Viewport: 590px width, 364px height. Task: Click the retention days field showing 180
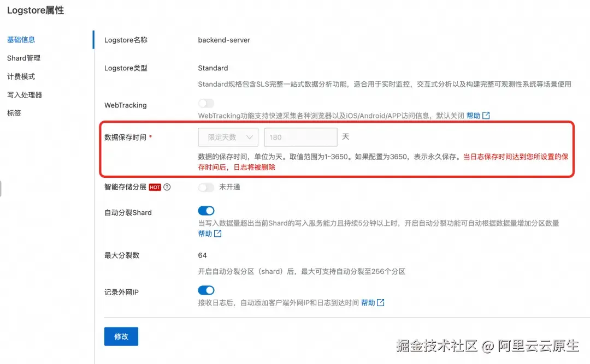(300, 137)
